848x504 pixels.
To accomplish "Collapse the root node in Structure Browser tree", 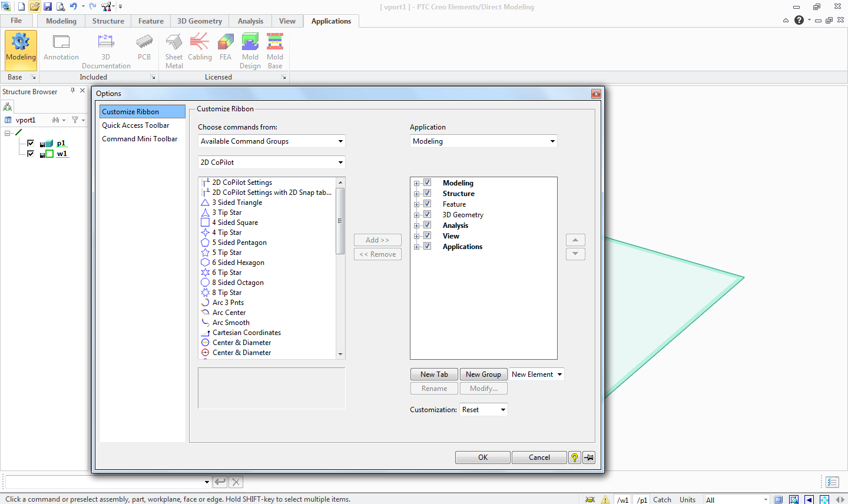I will (x=8, y=133).
